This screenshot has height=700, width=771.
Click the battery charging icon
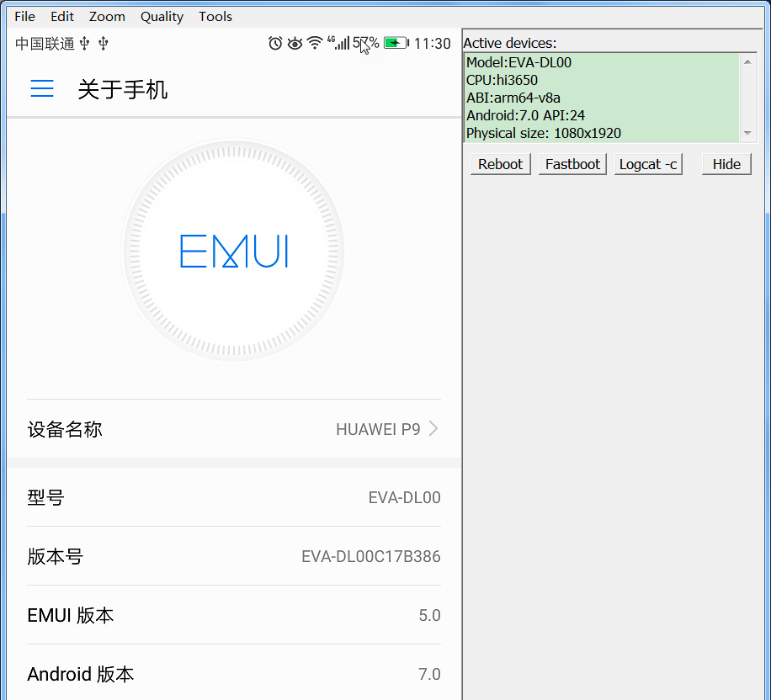[x=396, y=43]
